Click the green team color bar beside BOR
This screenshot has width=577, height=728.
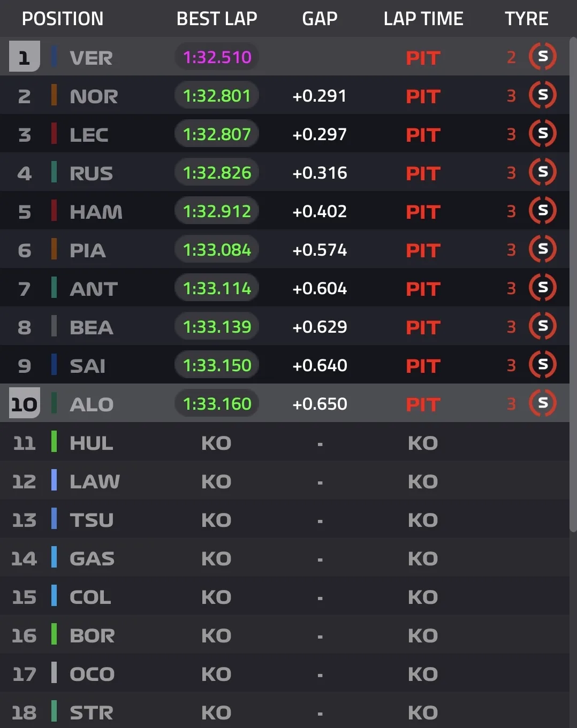pyautogui.click(x=54, y=634)
